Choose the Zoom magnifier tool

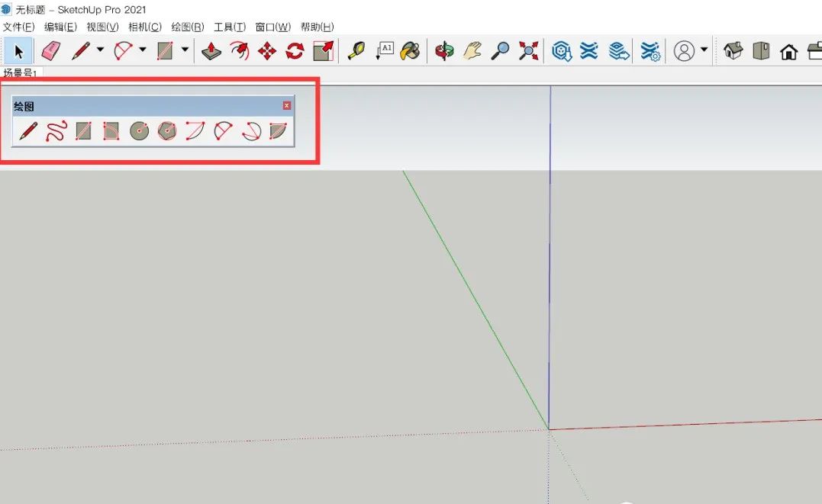click(x=500, y=51)
